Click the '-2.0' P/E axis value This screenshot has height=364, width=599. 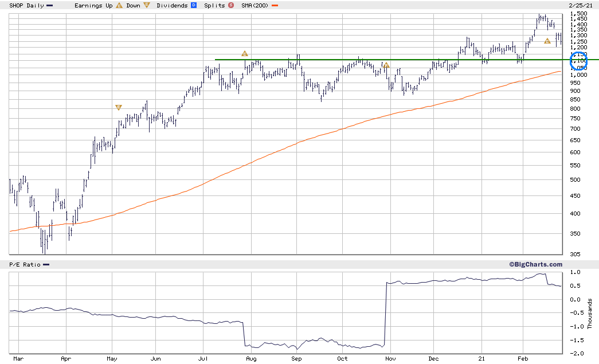pyautogui.click(x=577, y=353)
